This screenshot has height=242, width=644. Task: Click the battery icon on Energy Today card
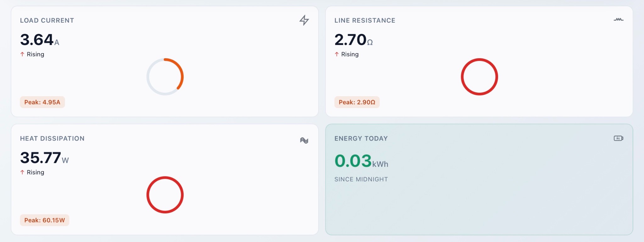pyautogui.click(x=618, y=138)
